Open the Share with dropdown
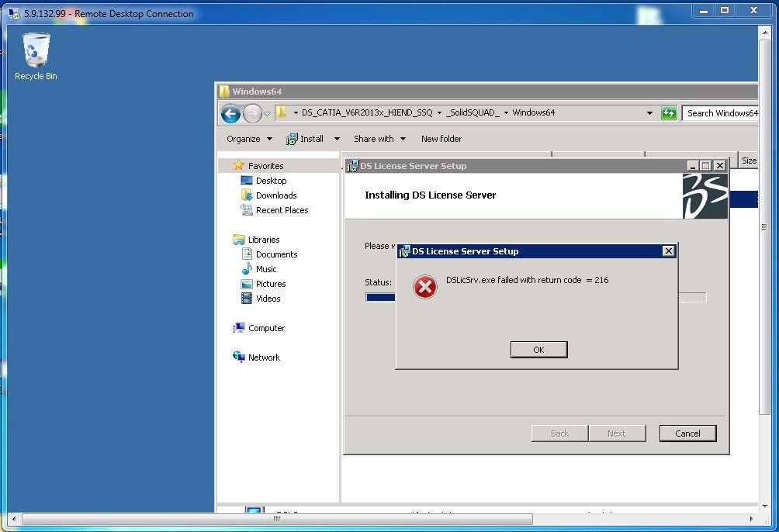 coord(379,139)
